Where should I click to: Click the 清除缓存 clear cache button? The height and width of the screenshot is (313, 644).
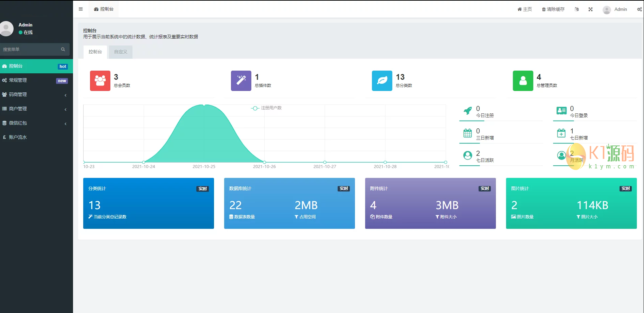(x=553, y=10)
